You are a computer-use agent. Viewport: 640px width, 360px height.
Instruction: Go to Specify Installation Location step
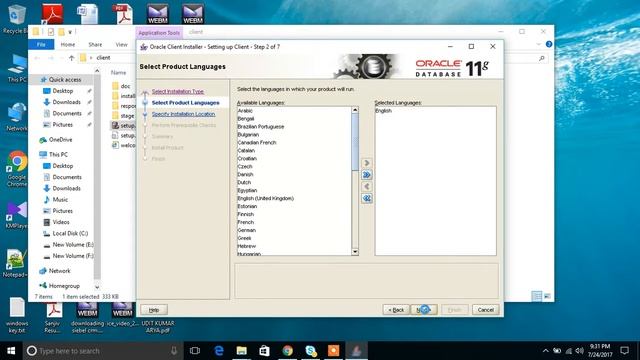coord(183,114)
